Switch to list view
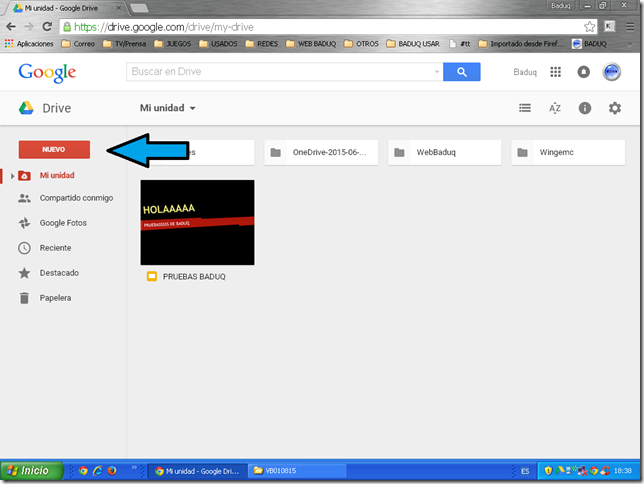Screen dimensions: 644x484 coord(525,108)
